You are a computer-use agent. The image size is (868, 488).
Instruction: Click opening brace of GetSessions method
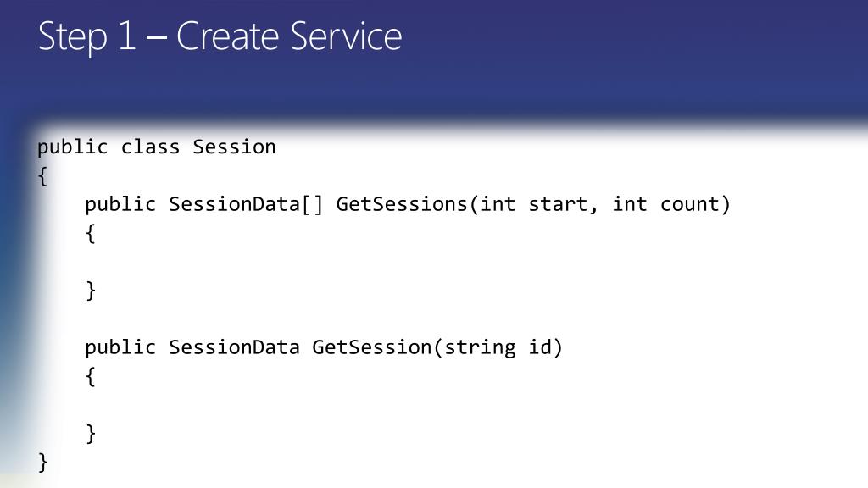click(90, 234)
